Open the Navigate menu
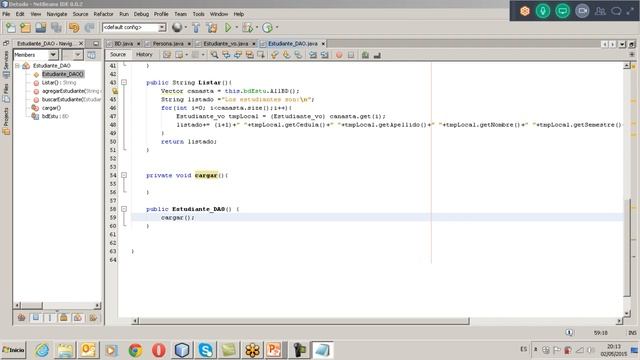 (x=57, y=14)
